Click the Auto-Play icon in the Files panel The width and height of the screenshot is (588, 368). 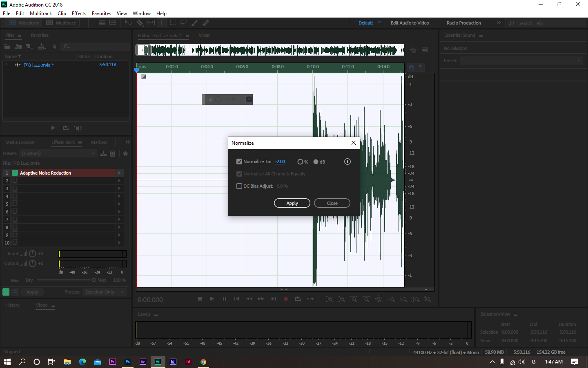pos(78,128)
